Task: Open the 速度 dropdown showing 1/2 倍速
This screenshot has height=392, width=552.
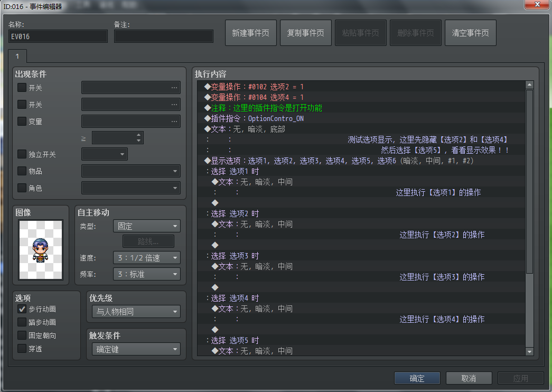Action: [x=147, y=258]
